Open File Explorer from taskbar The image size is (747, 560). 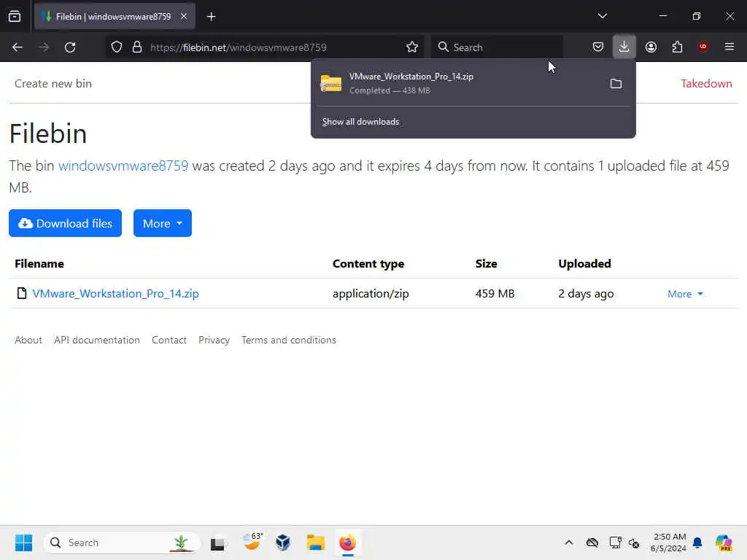pos(315,542)
